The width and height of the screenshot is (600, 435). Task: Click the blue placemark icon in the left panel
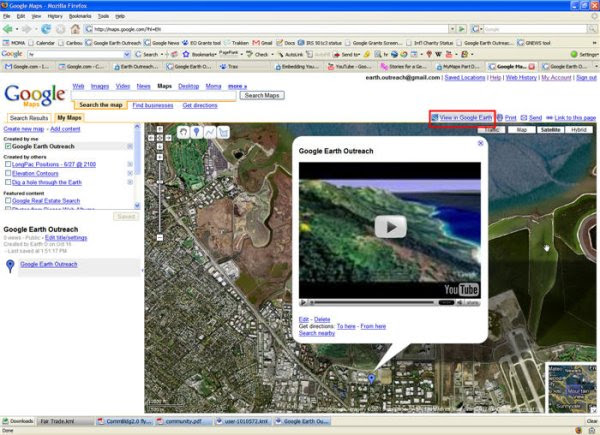click(10, 266)
